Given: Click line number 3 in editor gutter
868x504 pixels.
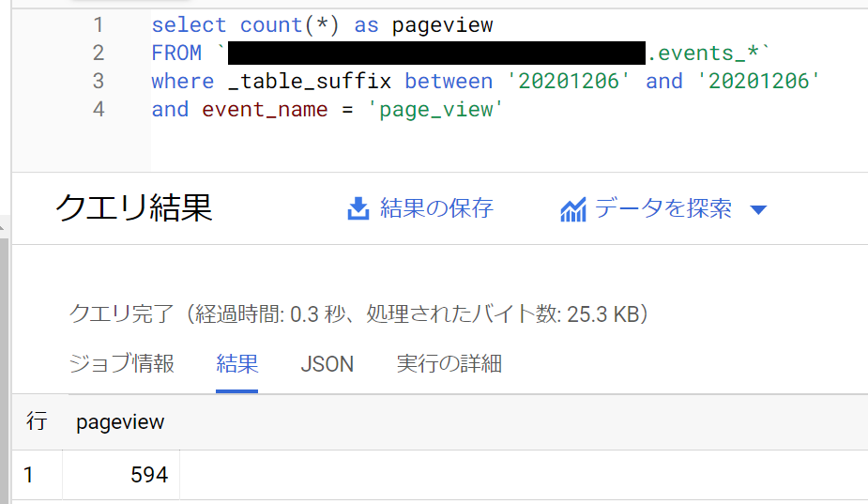Looking at the screenshot, I should tap(99, 81).
